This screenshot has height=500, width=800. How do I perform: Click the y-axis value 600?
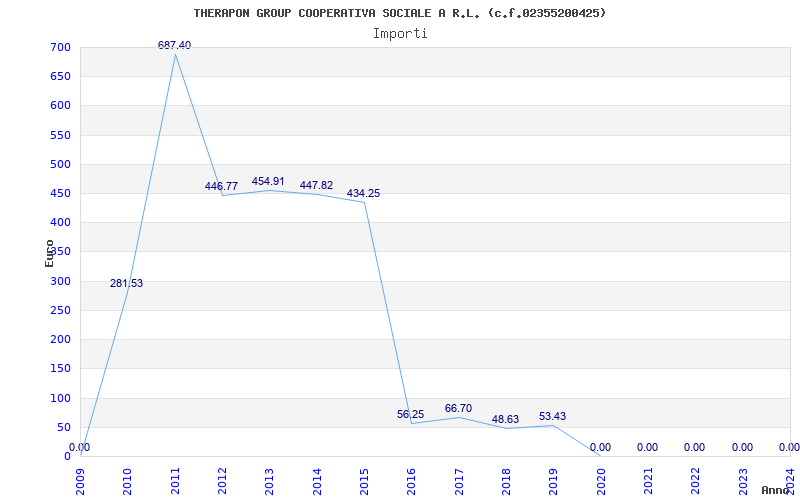tap(61, 106)
